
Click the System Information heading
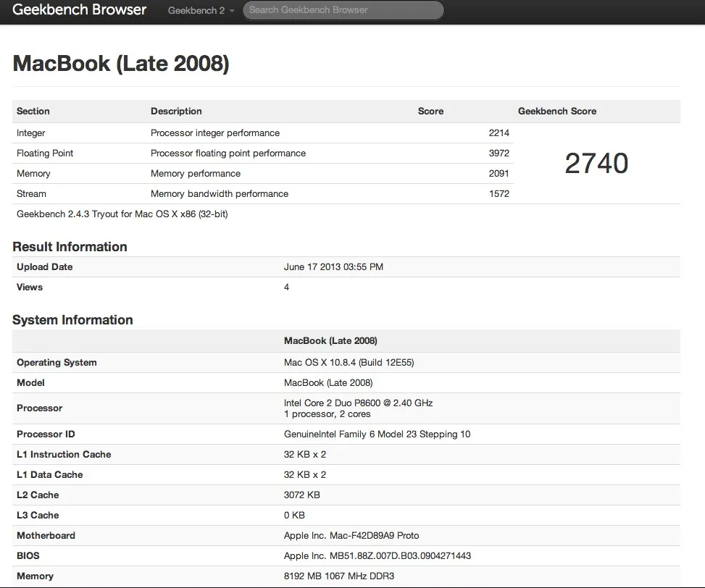72,320
